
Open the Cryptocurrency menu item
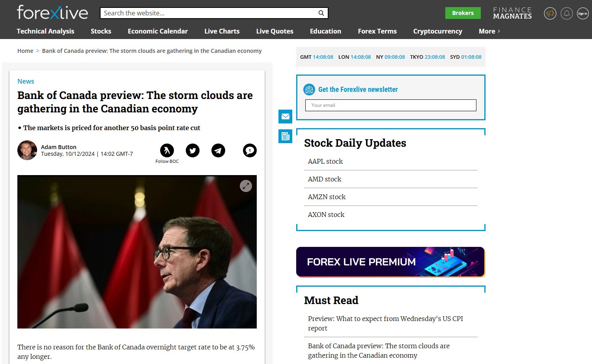[x=437, y=31]
